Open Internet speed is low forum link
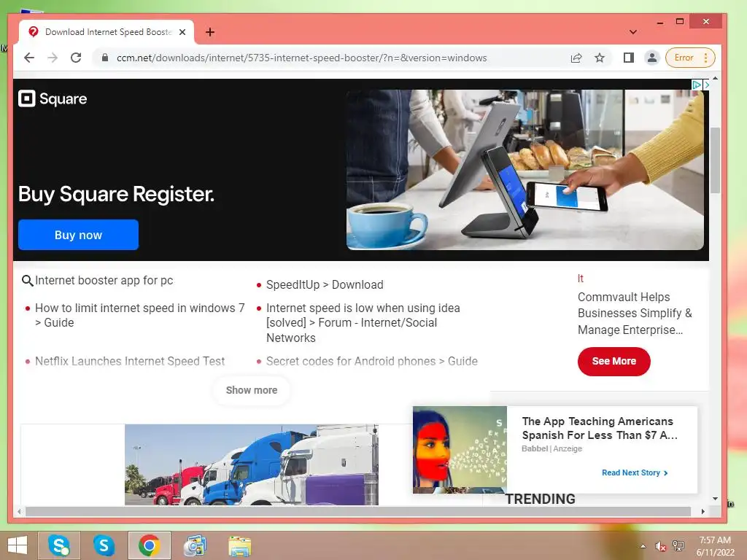This screenshot has width=747, height=560. (x=363, y=323)
